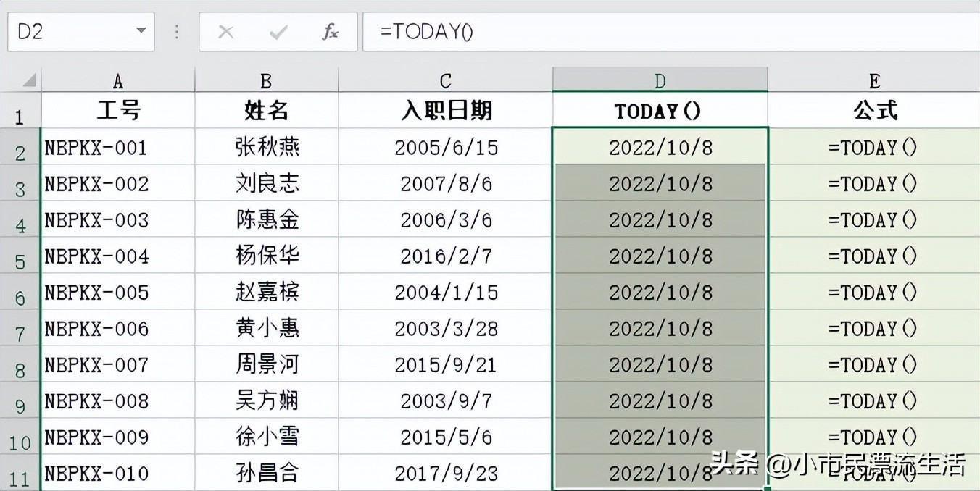
Task: Expand the Name Box dropdown arrow
Action: 141,32
